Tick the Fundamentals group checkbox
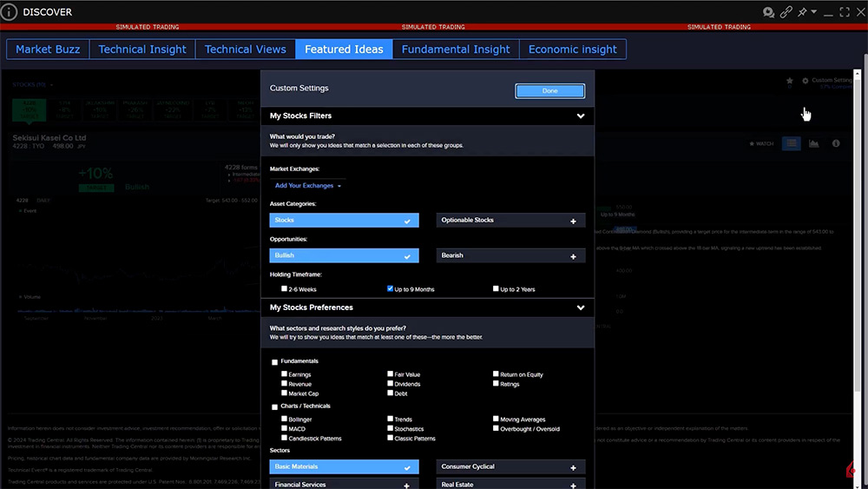Screen dimensions: 868x489 275,361
